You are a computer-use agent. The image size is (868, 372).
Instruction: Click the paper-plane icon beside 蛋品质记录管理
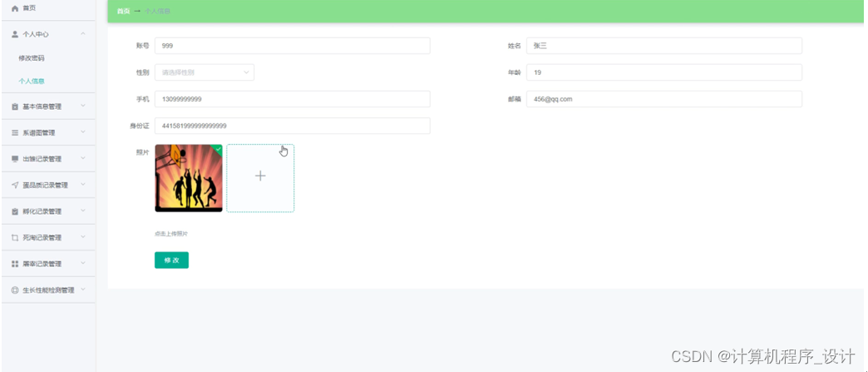[x=15, y=186]
